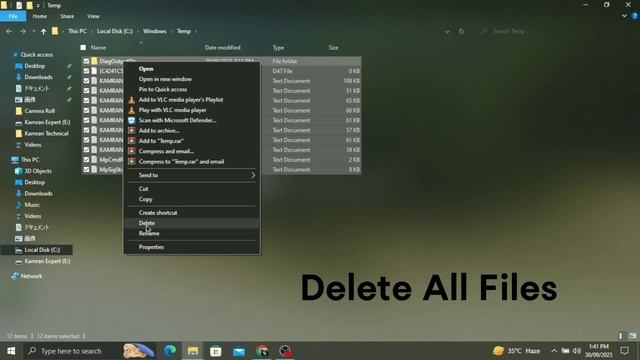The height and width of the screenshot is (360, 640).
Task: Select Add to archive option
Action: point(159,131)
